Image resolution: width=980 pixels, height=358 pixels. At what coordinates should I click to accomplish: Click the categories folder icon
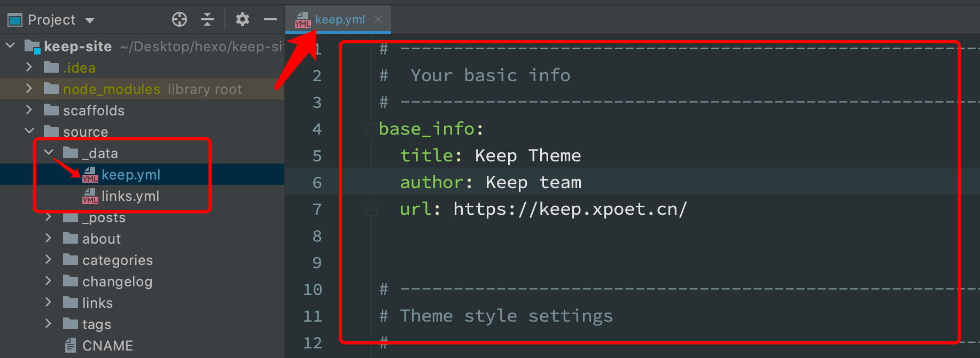[71, 260]
